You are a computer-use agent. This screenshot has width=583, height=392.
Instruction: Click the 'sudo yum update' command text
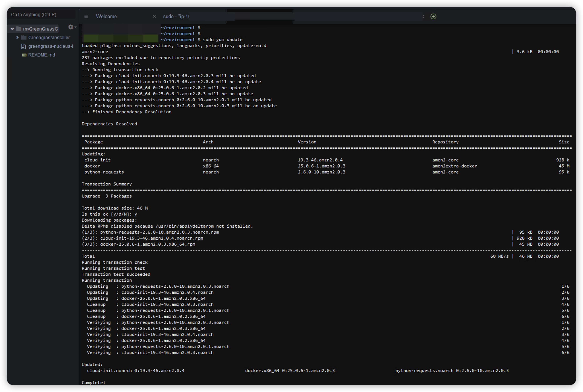pos(223,40)
